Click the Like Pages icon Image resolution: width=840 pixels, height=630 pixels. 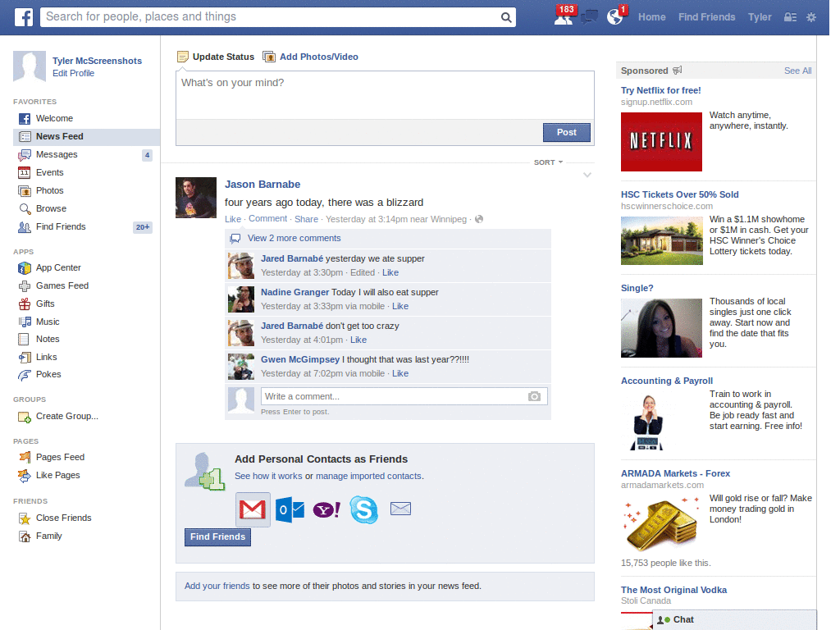[24, 475]
